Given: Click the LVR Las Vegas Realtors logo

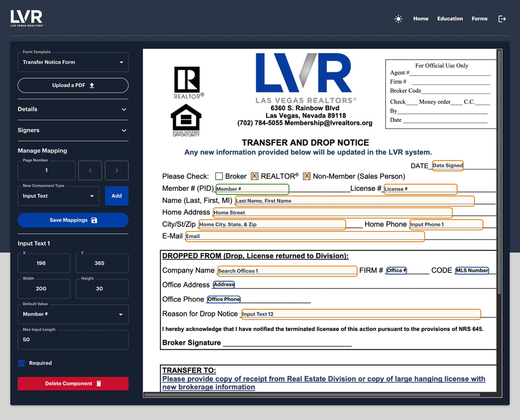Looking at the screenshot, I should (x=27, y=18).
